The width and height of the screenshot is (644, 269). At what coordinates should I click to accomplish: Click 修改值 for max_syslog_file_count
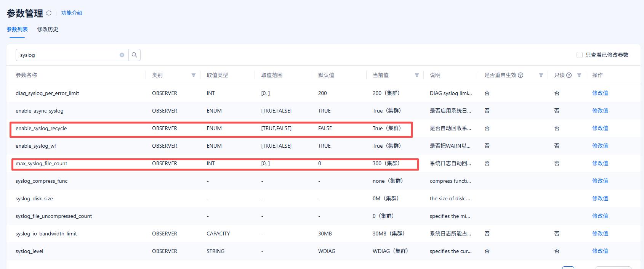point(600,163)
